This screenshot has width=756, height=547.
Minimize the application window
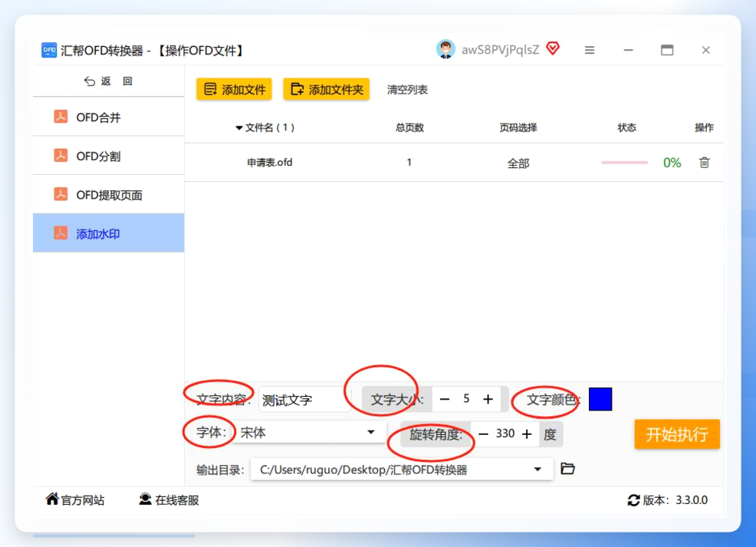coord(628,50)
